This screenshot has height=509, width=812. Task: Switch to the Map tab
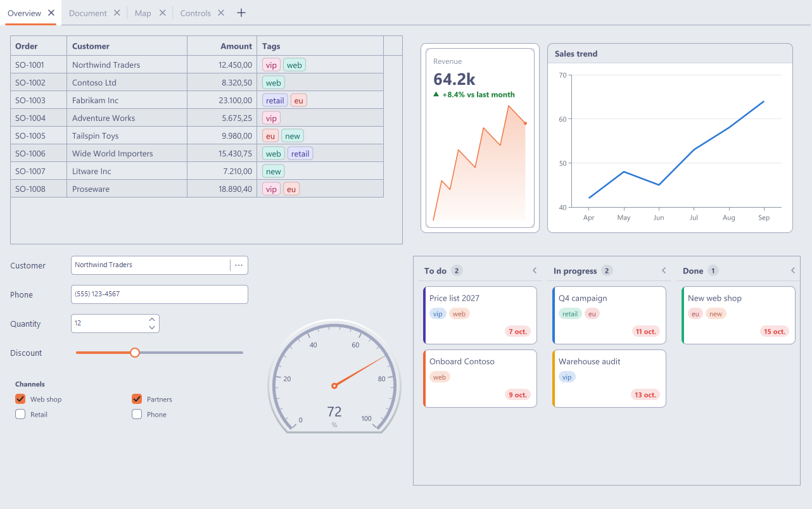(143, 13)
